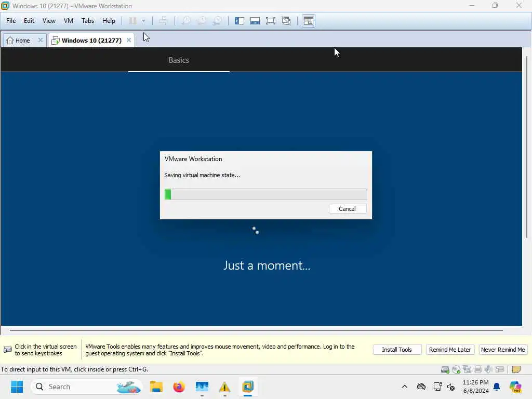The image size is (532, 399).
Task: Open the VM menu
Action: tap(69, 21)
